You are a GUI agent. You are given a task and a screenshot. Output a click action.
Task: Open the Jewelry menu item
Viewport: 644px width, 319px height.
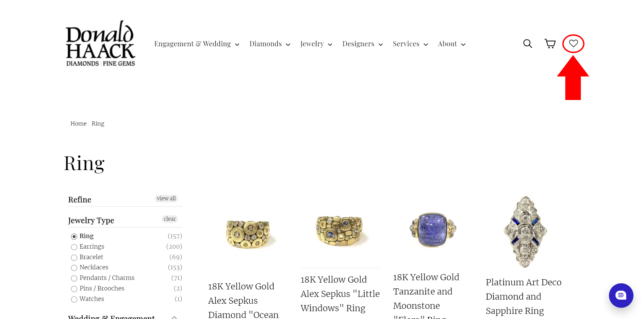316,44
